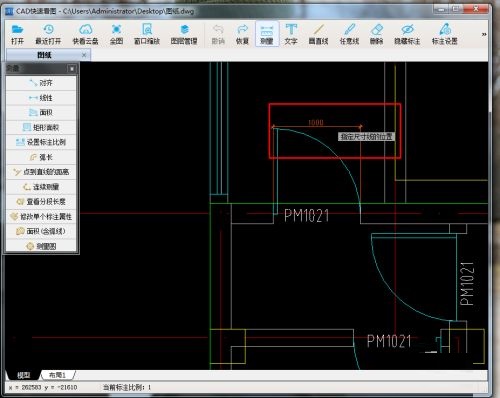Open the 图层管理 layer manager
Viewport: 500px width, 398px height.
click(184, 34)
